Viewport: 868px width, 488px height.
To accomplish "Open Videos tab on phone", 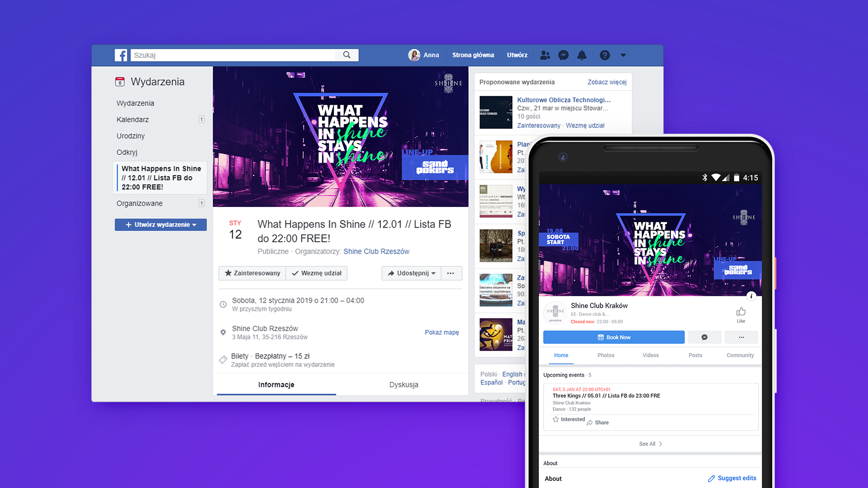I will [x=651, y=355].
